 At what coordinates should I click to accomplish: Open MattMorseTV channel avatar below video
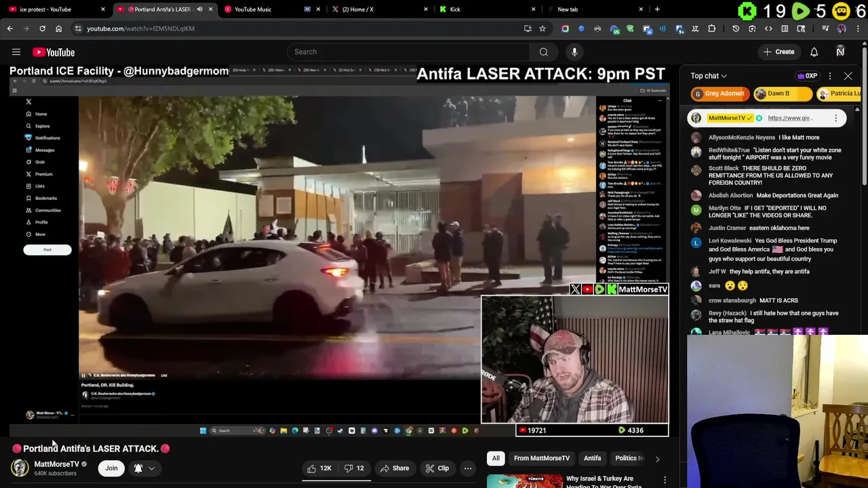pos(20,468)
